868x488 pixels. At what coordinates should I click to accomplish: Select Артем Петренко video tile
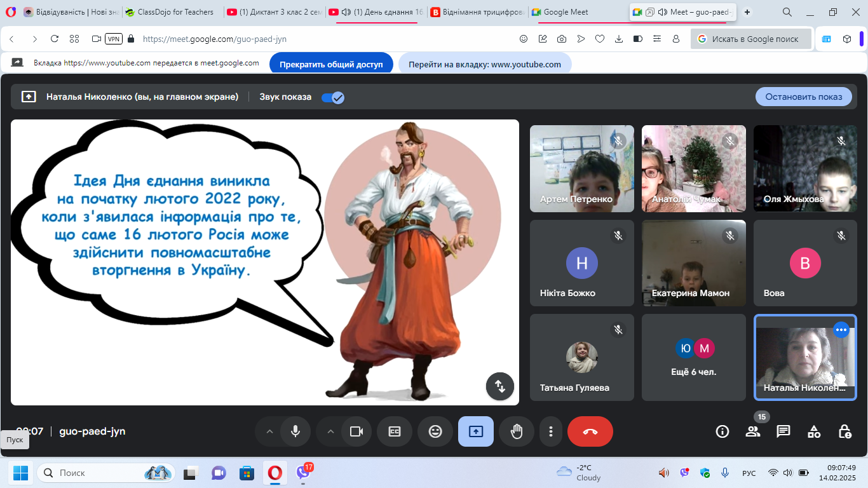pos(582,168)
